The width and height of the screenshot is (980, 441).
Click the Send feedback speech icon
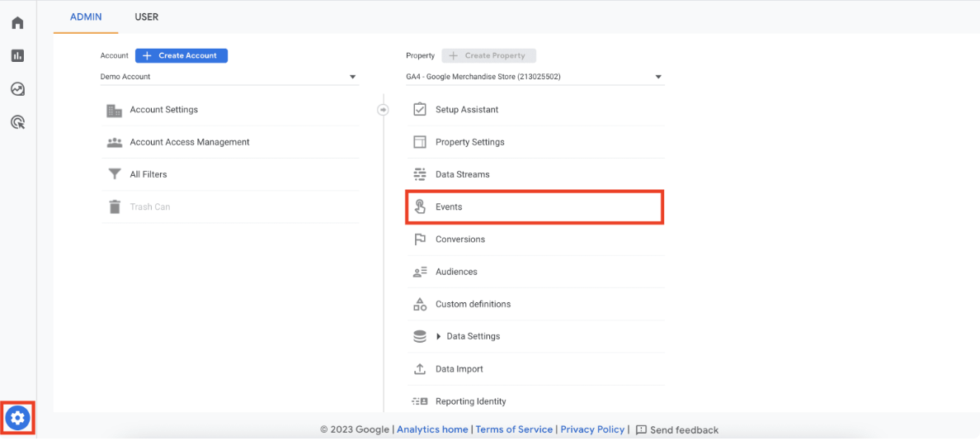tap(641, 429)
